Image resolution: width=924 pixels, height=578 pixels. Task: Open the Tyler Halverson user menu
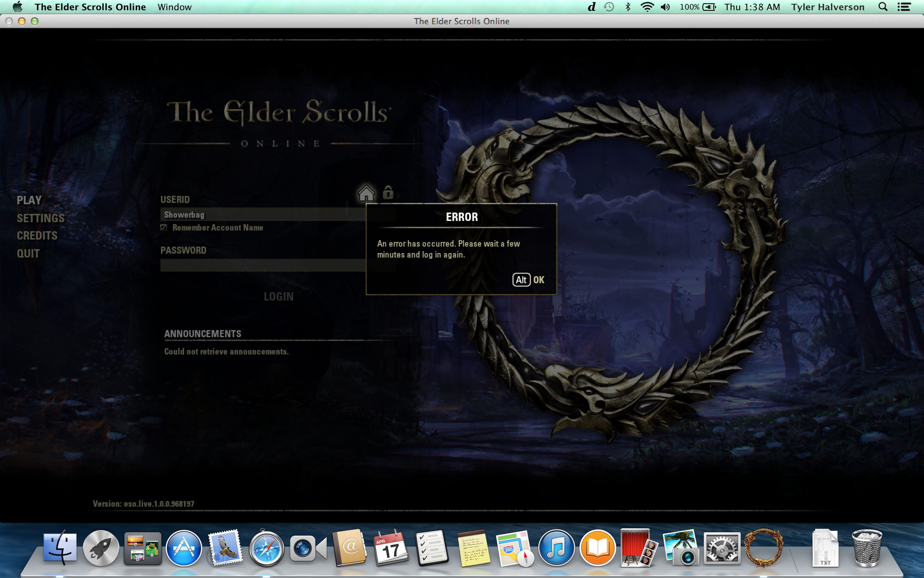pyautogui.click(x=828, y=7)
